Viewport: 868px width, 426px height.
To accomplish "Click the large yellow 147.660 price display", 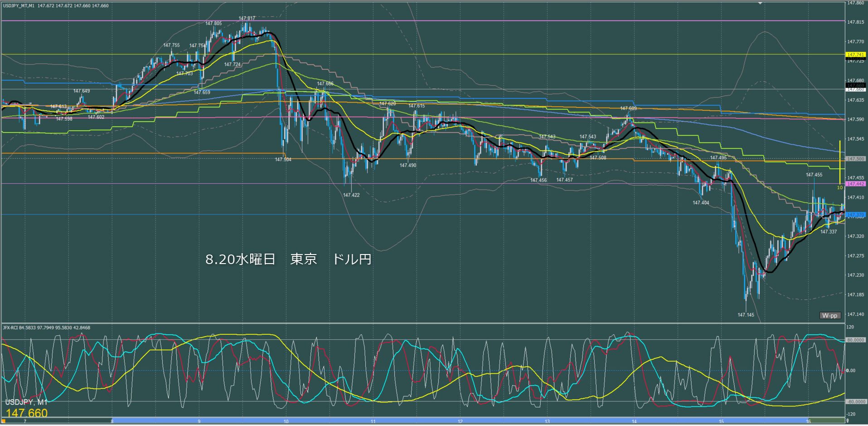I will pos(27,413).
